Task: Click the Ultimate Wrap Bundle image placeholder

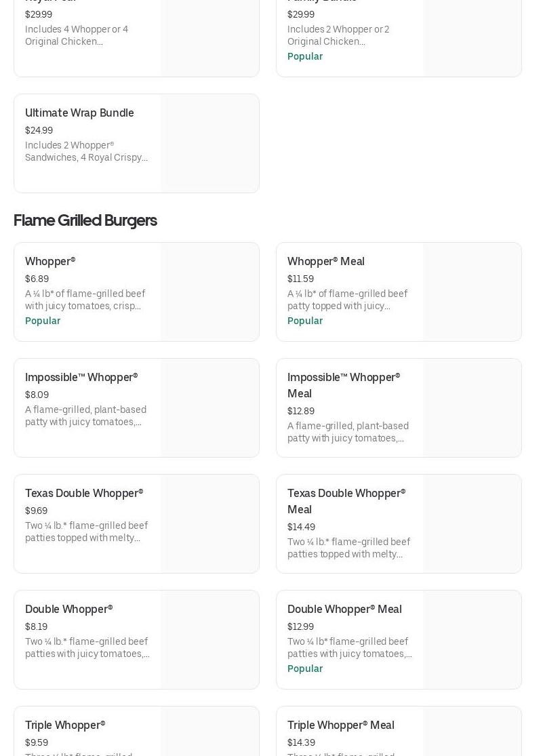Action: pos(209,143)
